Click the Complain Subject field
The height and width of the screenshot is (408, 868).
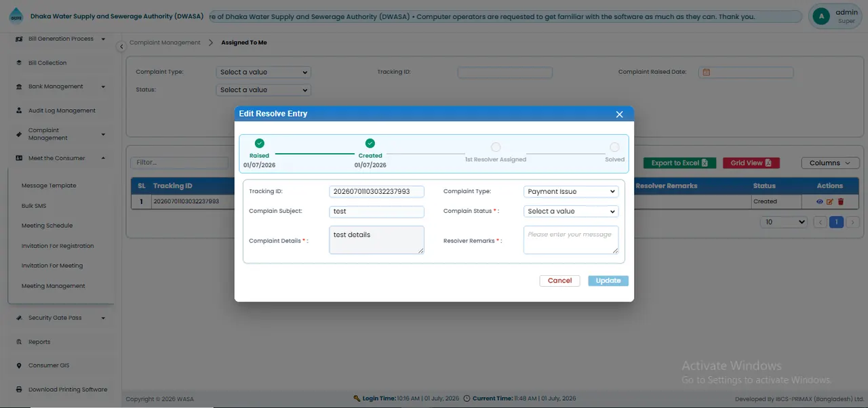coord(376,211)
